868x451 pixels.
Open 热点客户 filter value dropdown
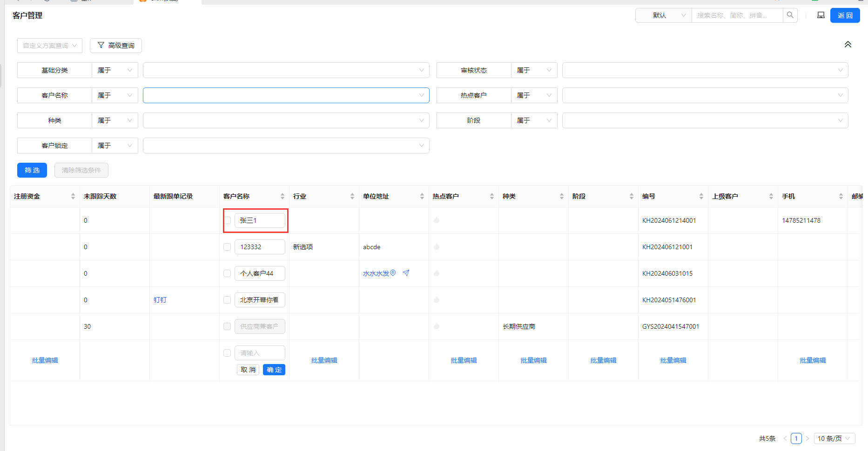pos(705,95)
